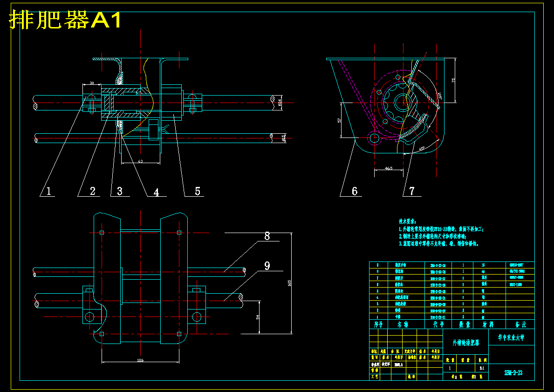Pick the 63 dimension under the front view
Screen dimensions: 554x392
[x=140, y=161]
